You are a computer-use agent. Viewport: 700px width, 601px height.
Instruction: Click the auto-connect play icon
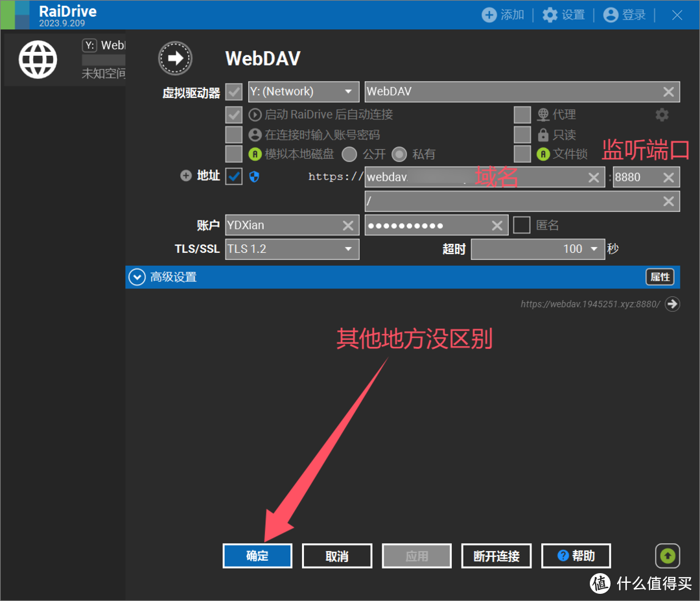[255, 115]
